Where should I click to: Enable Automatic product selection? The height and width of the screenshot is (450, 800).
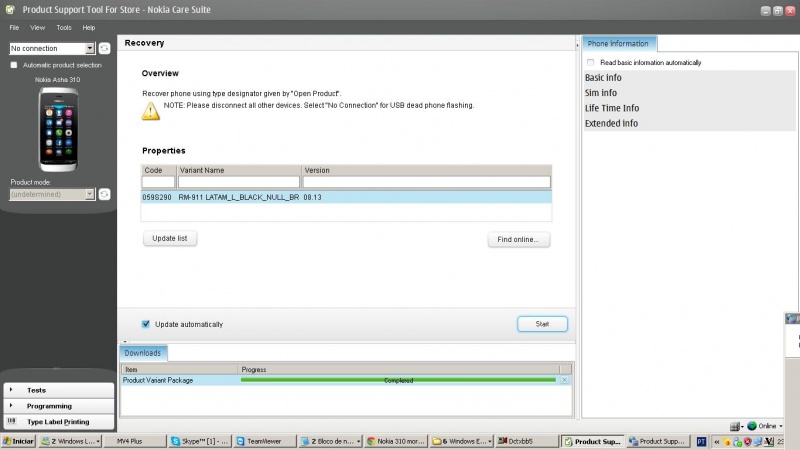14,65
